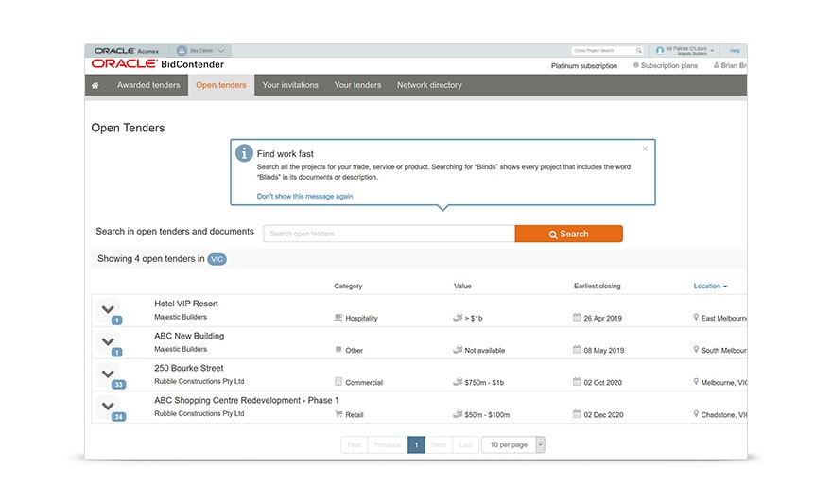Remove the VIC location filter tag
Viewport: 832px width, 504px height.
coord(217,259)
